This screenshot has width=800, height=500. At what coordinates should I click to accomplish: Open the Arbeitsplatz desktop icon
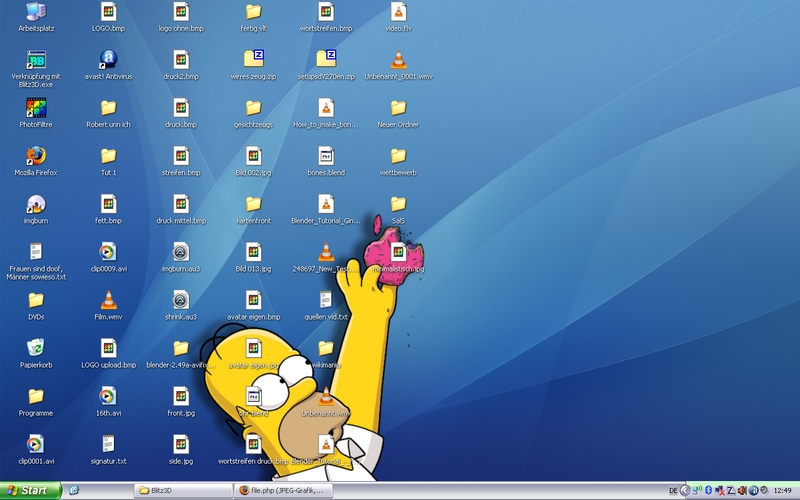click(x=36, y=12)
